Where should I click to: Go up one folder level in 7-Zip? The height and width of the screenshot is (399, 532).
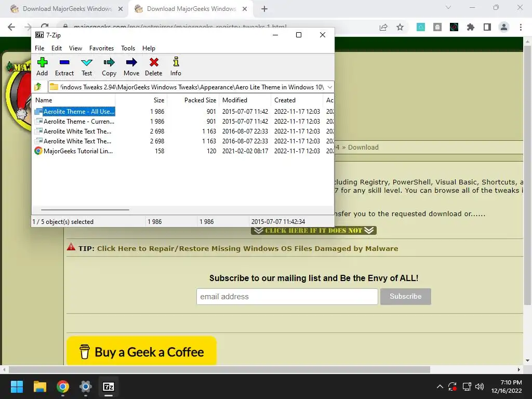38,87
